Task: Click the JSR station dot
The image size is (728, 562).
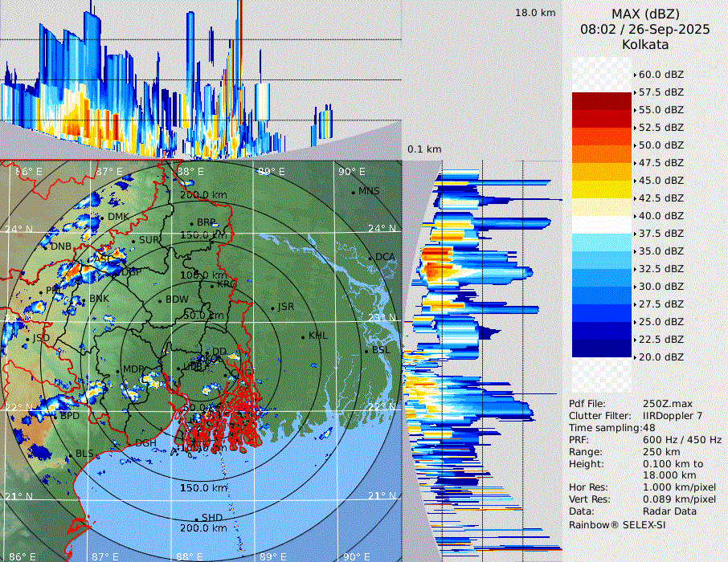Action: 272,307
